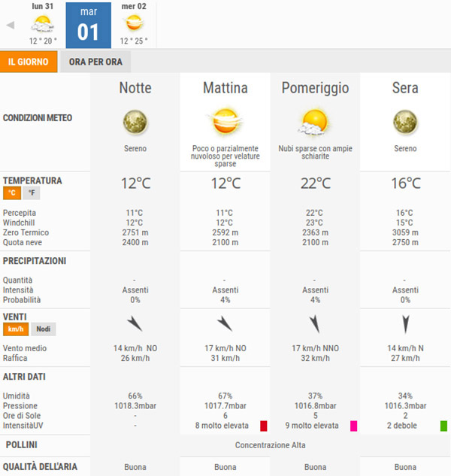
Task: Click the IntensitàUV row label
Action: [x=23, y=426]
